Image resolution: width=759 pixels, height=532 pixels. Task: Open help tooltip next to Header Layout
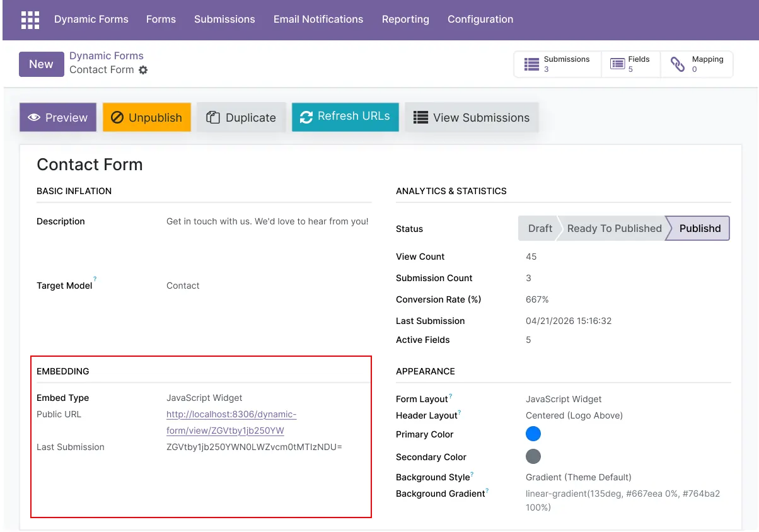[x=460, y=412]
